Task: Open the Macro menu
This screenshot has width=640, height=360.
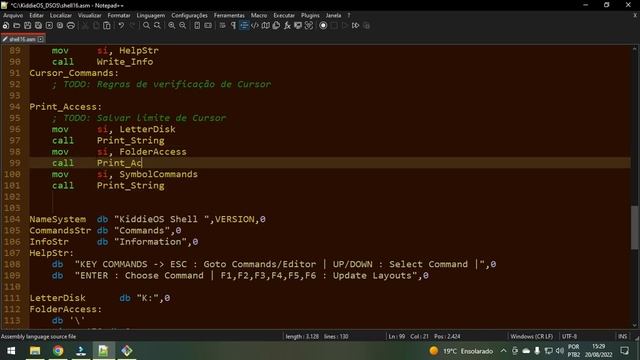Action: click(x=259, y=15)
